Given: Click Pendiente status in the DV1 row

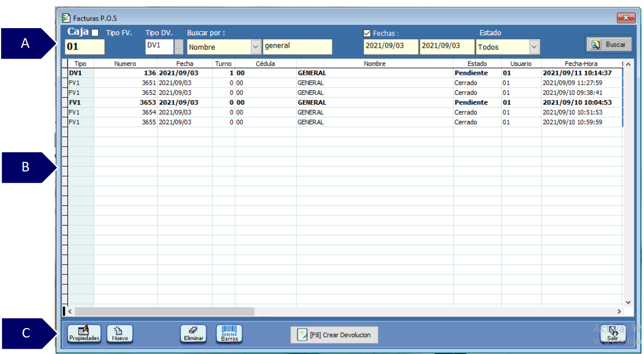Looking at the screenshot, I should point(471,73).
